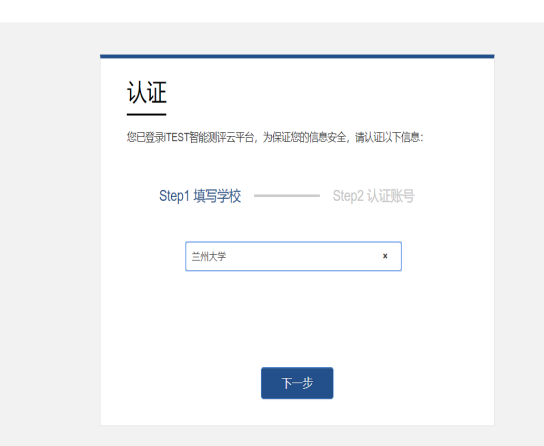Image resolution: width=544 pixels, height=446 pixels.
Task: Click the grayed-out word Step2
Action: tap(348, 196)
